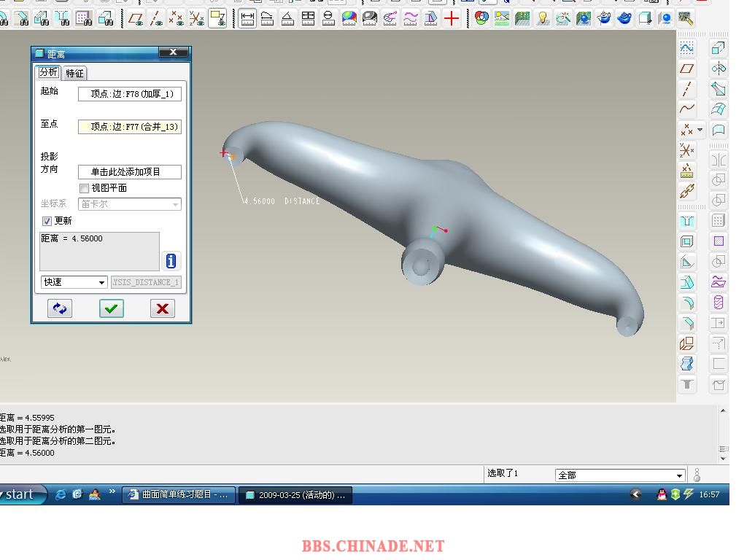Click the red plus icon in toolbar
This screenshot has height=560, width=747.
coord(452,19)
